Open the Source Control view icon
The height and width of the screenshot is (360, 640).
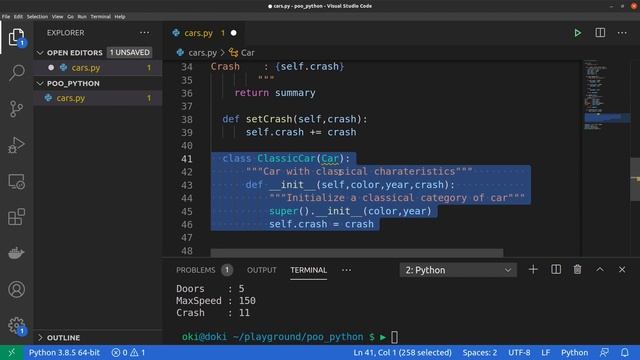click(x=16, y=109)
